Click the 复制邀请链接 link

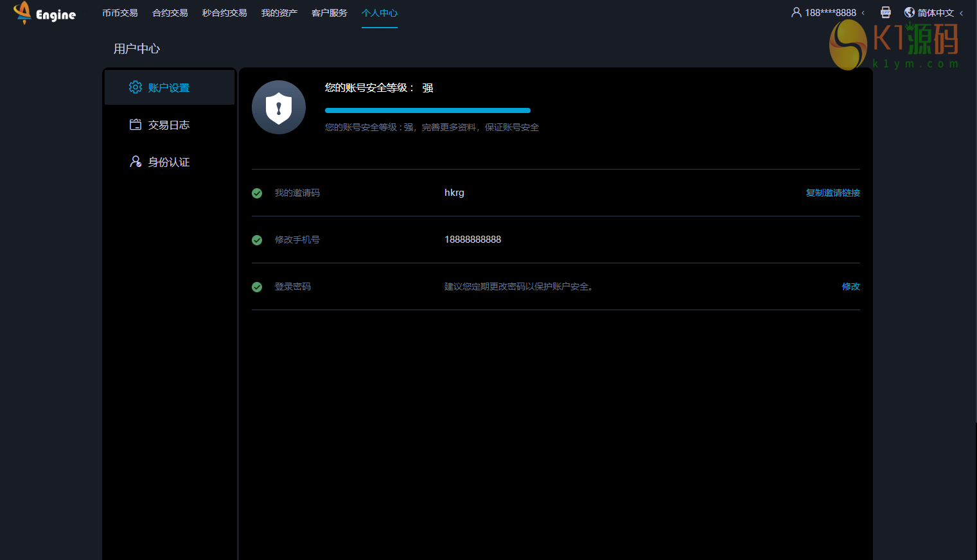point(832,193)
